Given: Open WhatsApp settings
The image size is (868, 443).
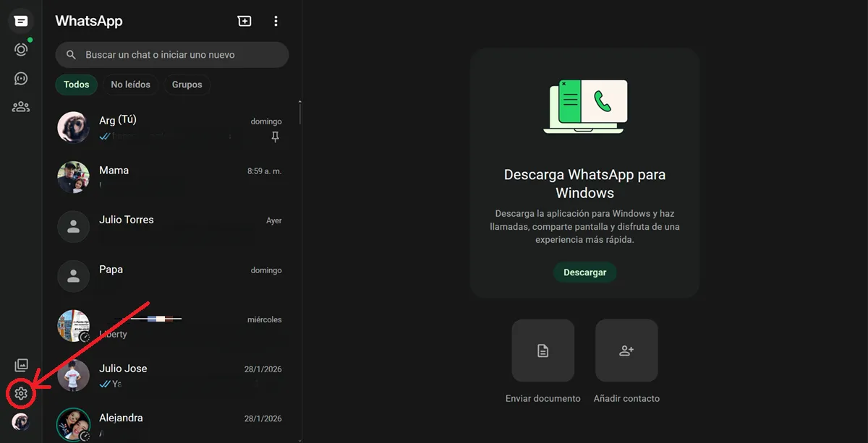Looking at the screenshot, I should coord(20,394).
